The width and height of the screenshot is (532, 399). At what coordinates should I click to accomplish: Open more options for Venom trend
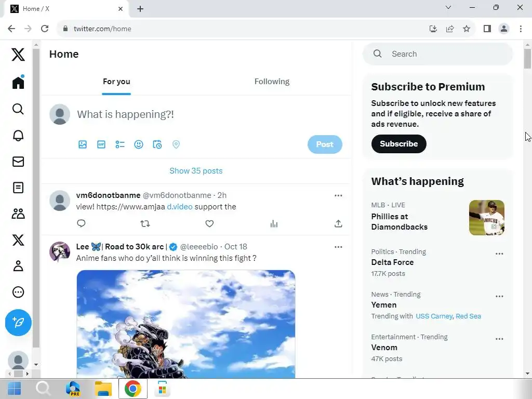point(499,339)
